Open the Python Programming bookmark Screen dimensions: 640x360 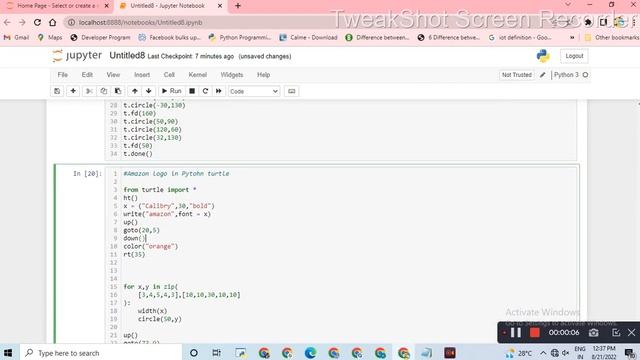[x=240, y=38]
